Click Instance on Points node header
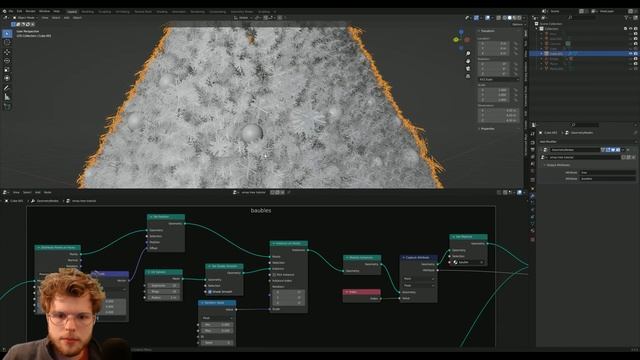 [289, 243]
